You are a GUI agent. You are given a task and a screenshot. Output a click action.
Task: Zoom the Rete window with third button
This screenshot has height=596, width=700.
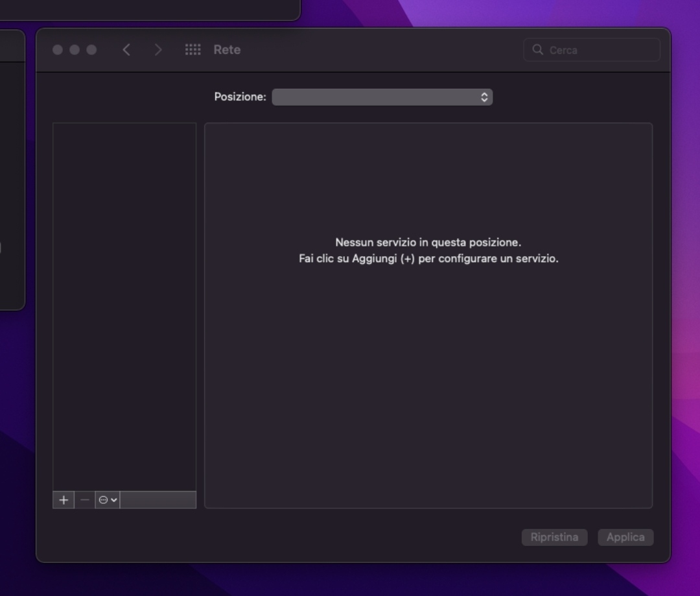click(x=91, y=50)
